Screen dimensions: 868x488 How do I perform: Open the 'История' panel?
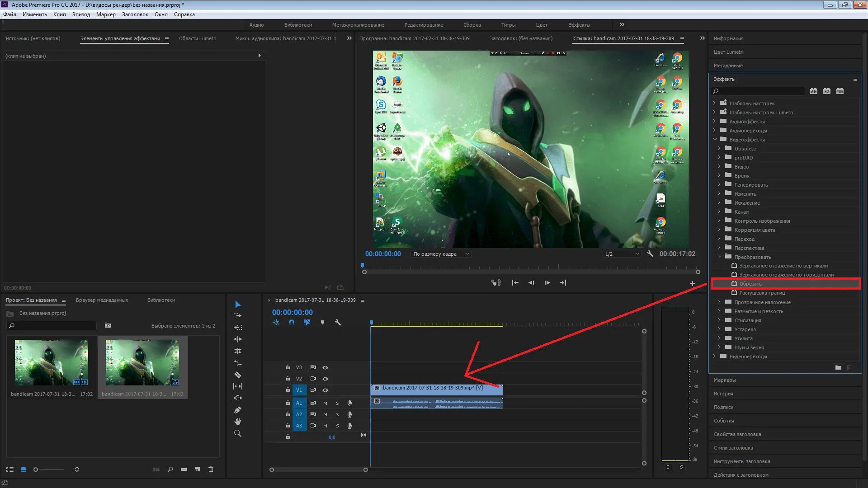pyautogui.click(x=723, y=394)
